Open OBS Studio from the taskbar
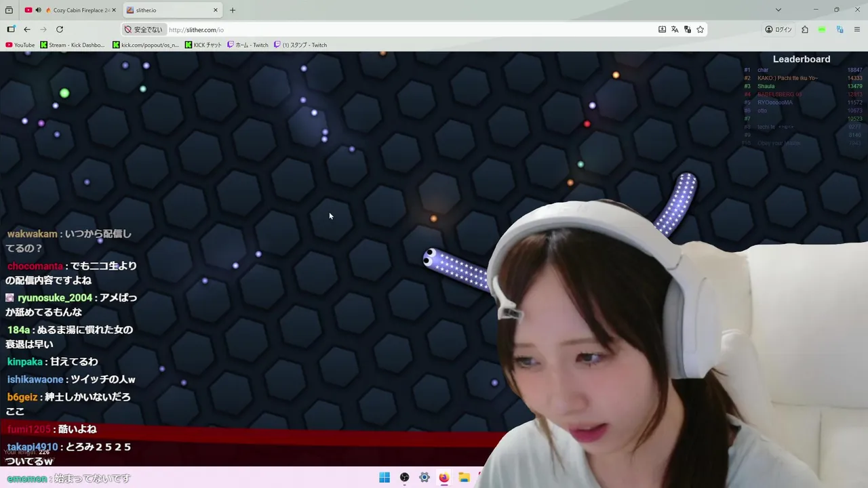Screen dimensions: 868x488 (x=404, y=477)
